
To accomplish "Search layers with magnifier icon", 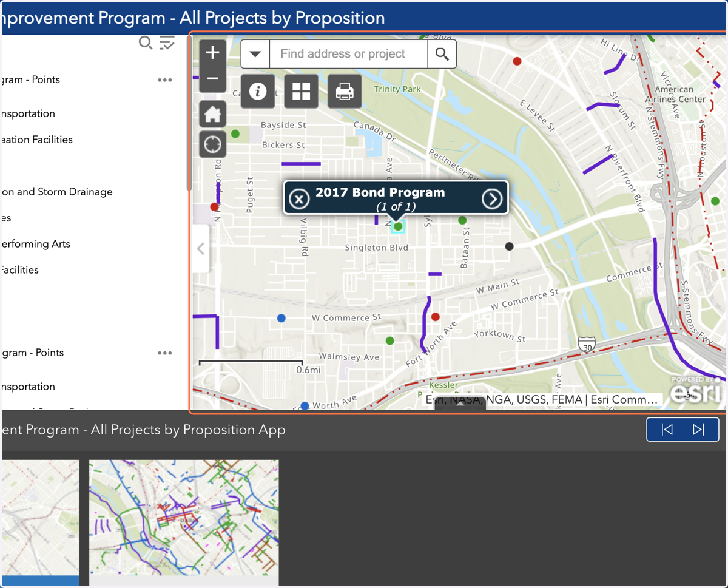I will [x=146, y=42].
